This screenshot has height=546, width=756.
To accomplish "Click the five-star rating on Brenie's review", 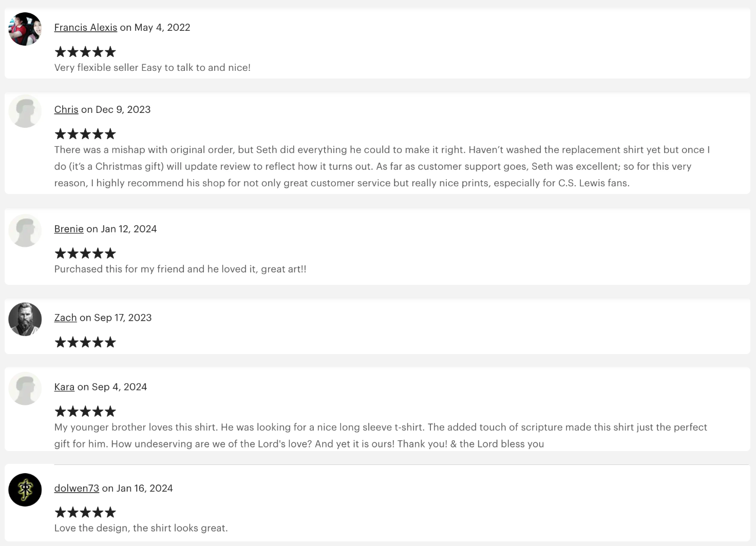I will pos(85,254).
